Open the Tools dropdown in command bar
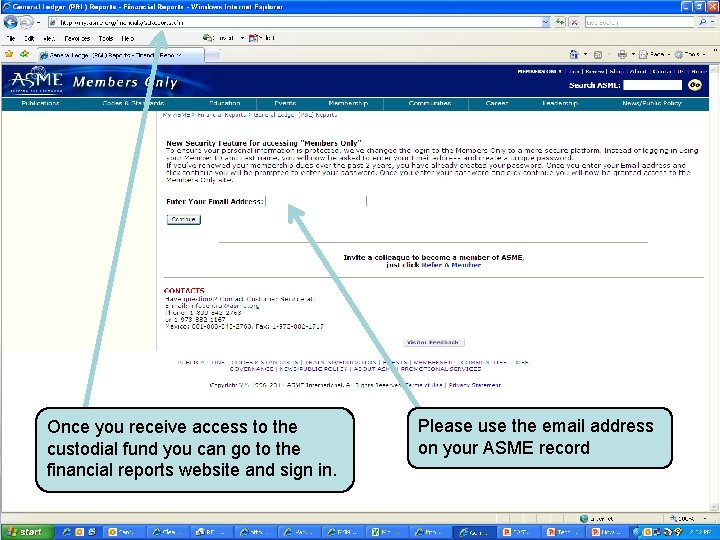The width and height of the screenshot is (720, 540). (x=690, y=55)
